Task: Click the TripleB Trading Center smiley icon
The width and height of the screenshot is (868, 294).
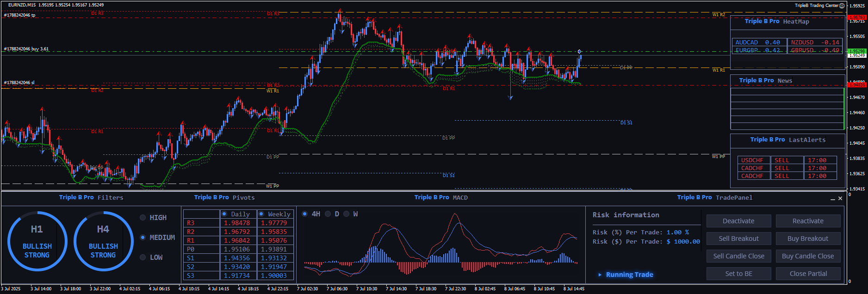Action: pyautogui.click(x=842, y=6)
